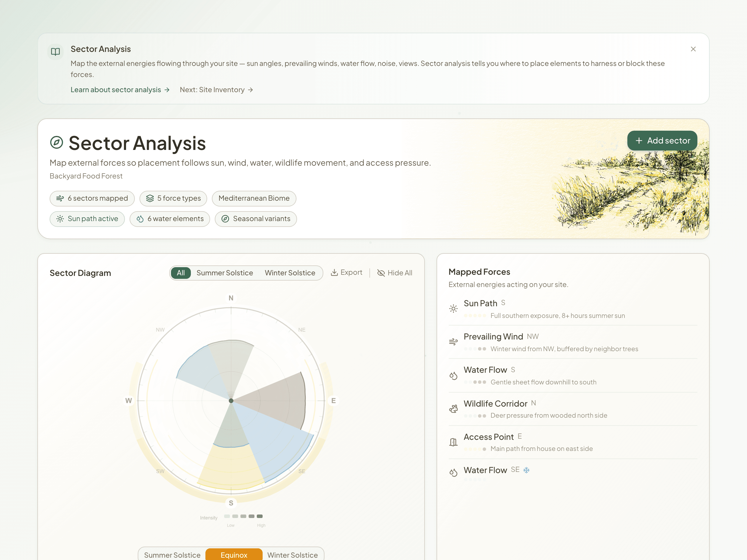Open the Summer Solstice tab above the diagram
The image size is (747, 560).
pyautogui.click(x=225, y=273)
